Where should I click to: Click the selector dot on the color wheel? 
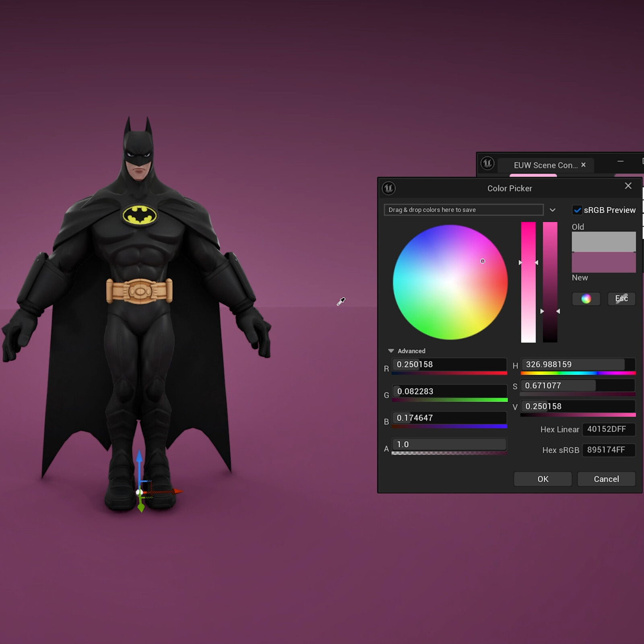tap(483, 261)
